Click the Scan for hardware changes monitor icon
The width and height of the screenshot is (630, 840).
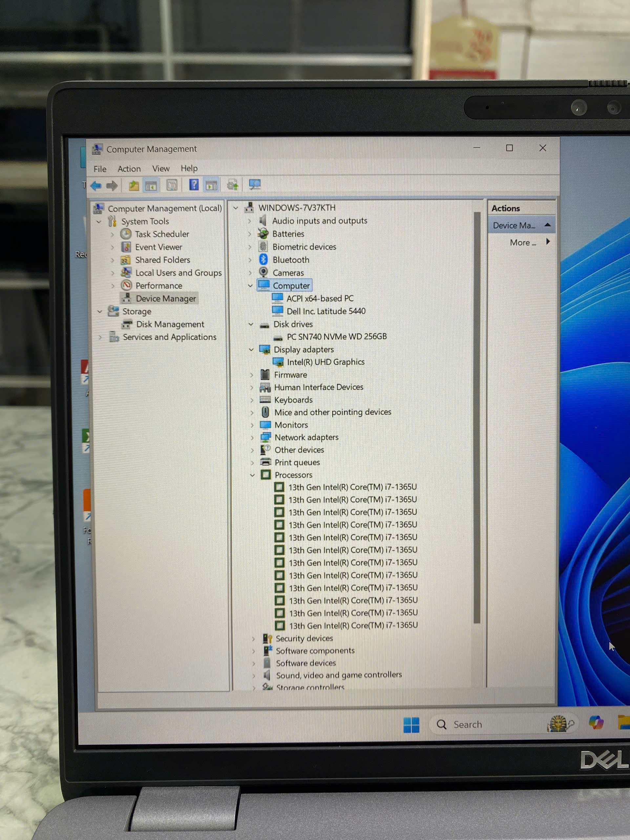pos(254,184)
